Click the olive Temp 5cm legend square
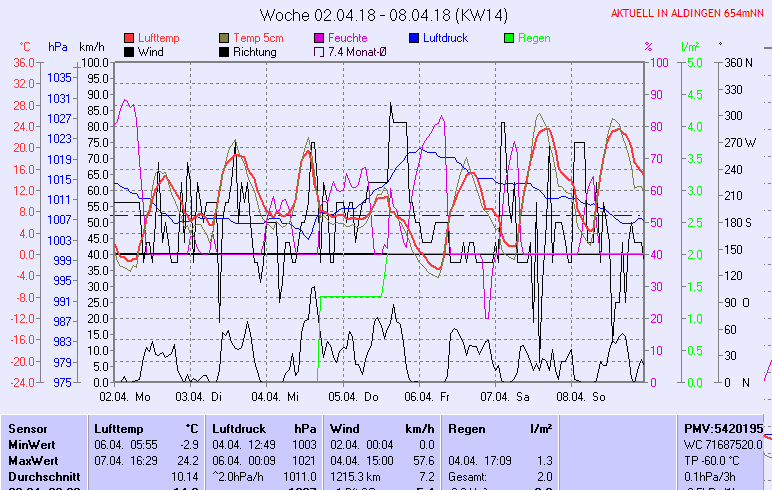 [x=224, y=38]
